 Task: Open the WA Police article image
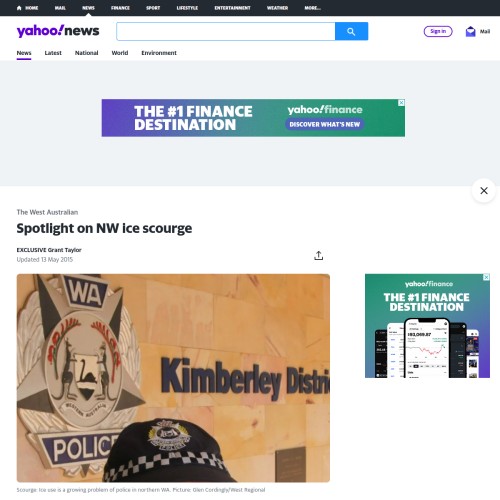pos(173,378)
